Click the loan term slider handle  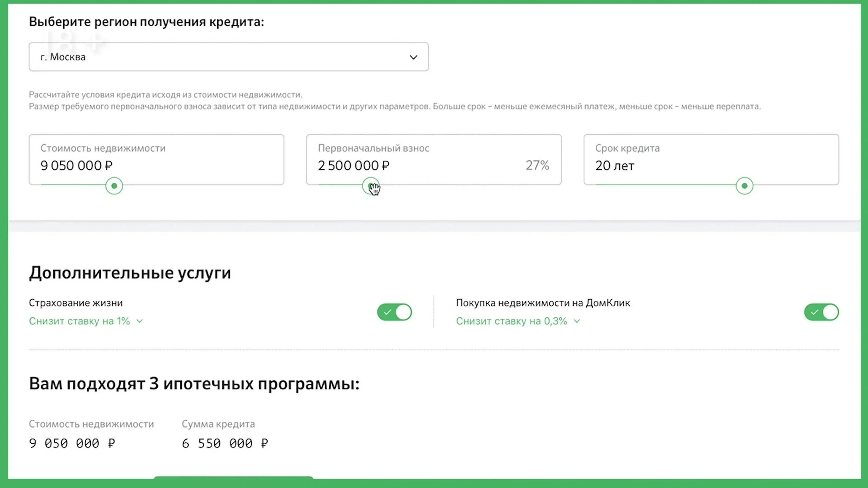[x=744, y=186]
